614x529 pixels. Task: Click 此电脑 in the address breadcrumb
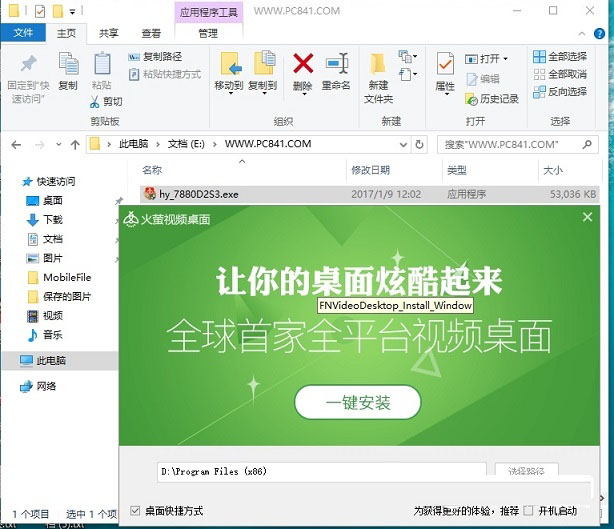point(134,144)
